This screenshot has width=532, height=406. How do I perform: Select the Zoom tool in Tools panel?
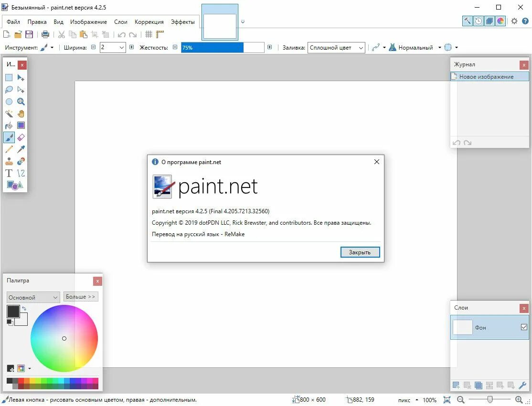pos(21,101)
